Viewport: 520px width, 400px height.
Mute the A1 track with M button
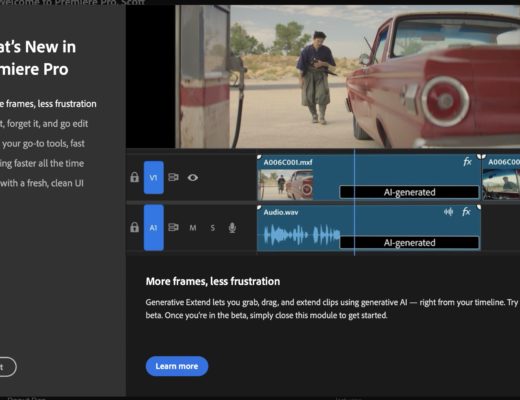(193, 228)
